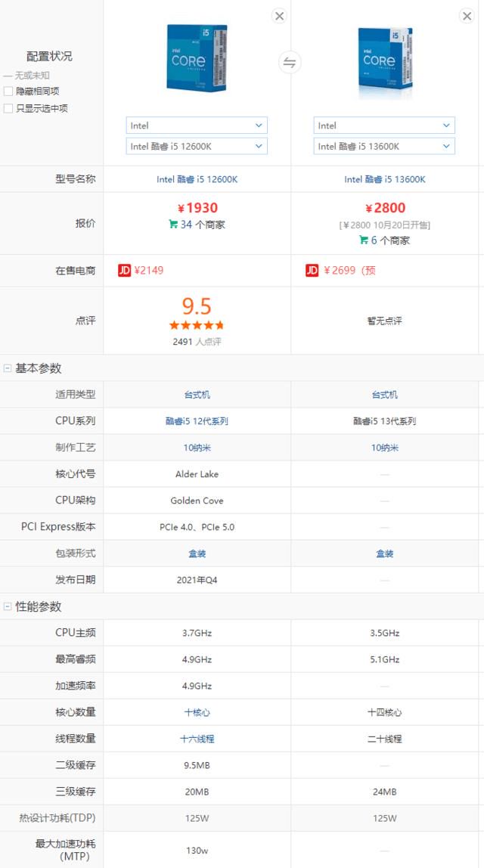Screen dimensions: 484x868
Task: Open the Intel 酷睿 i5 12600K model name link
Action: [x=197, y=179]
